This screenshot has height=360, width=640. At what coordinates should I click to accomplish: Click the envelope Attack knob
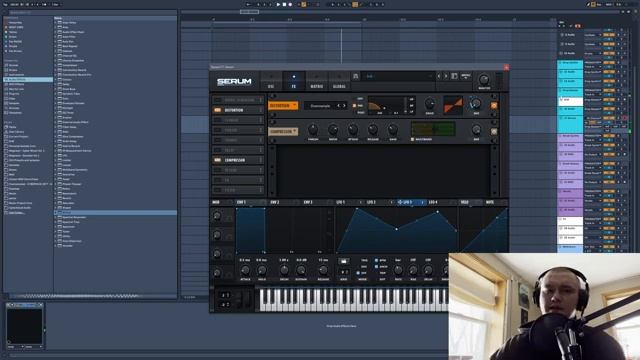point(245,270)
